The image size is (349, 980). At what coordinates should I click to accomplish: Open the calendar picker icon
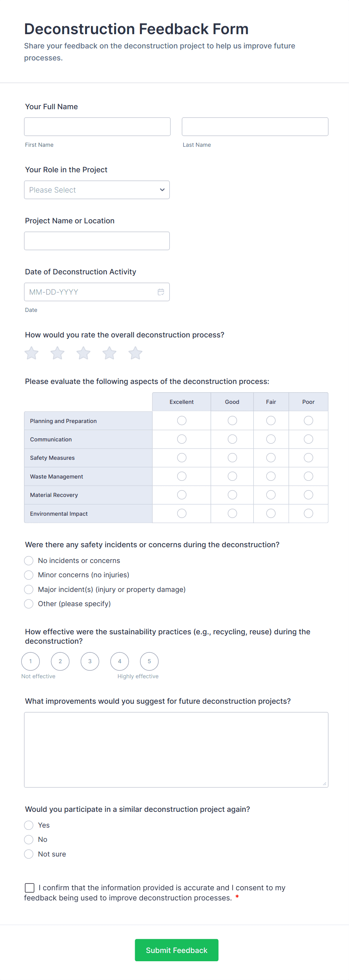point(161,292)
